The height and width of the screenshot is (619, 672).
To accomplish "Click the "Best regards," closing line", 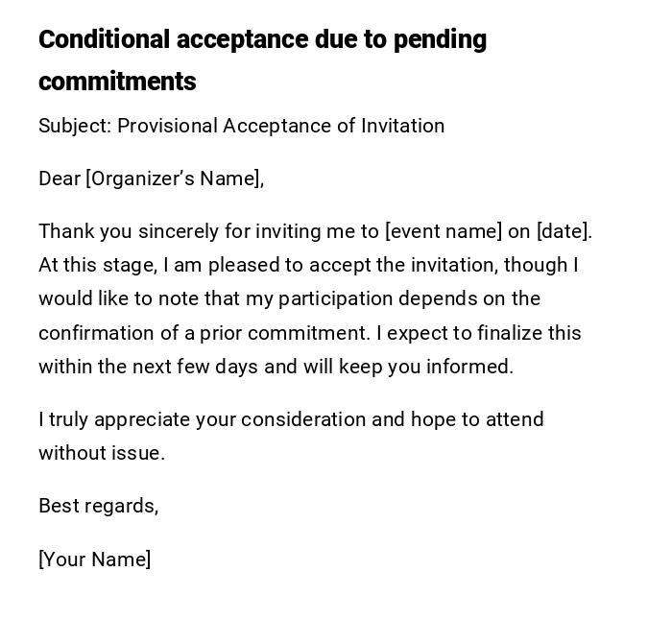I will click(x=98, y=506).
